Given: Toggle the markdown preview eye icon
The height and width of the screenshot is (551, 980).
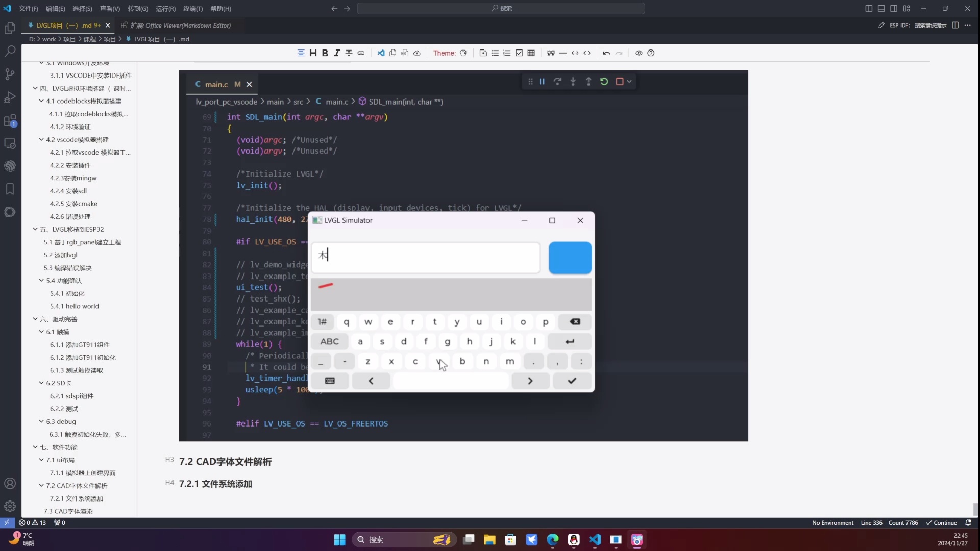Looking at the screenshot, I should 639,53.
